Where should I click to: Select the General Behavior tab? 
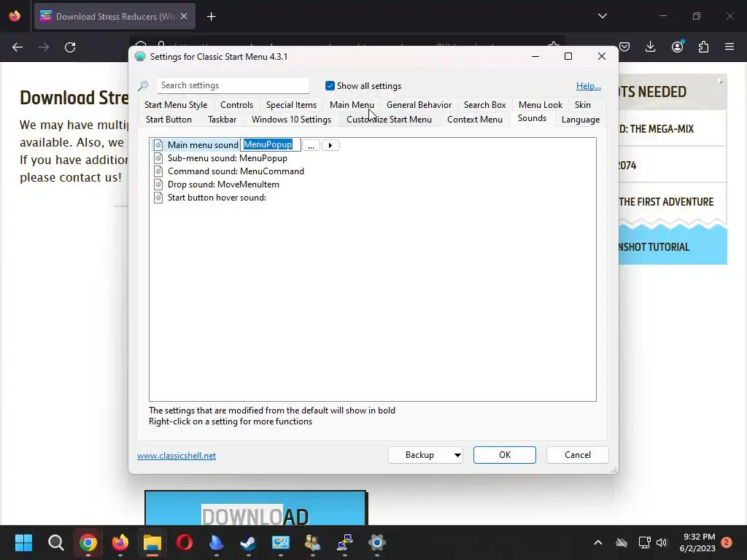[x=419, y=105]
